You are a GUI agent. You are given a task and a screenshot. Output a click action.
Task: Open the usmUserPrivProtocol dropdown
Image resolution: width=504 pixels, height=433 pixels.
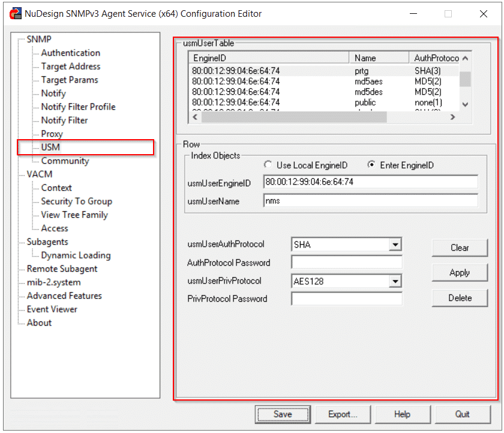pyautogui.click(x=395, y=281)
